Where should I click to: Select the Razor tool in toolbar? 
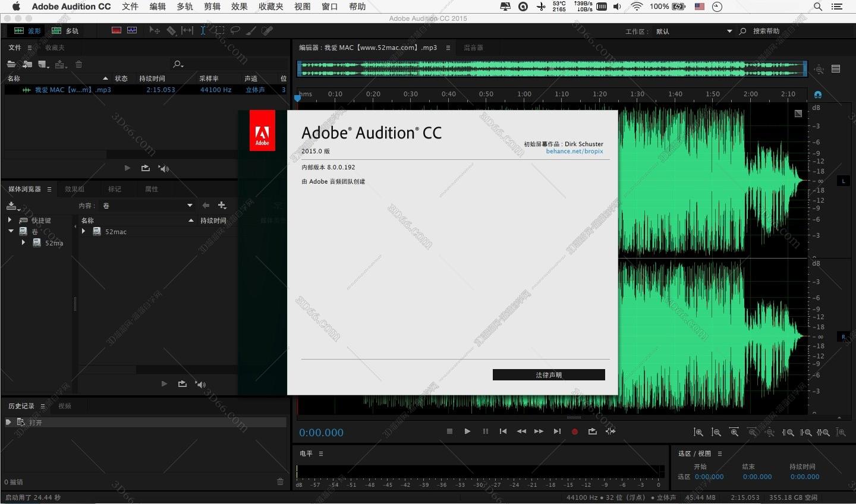(x=171, y=30)
